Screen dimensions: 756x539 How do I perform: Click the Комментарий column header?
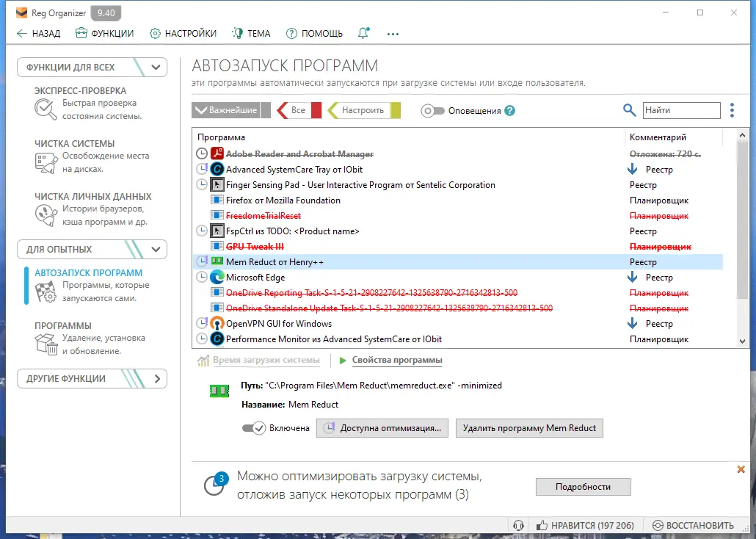[658, 137]
